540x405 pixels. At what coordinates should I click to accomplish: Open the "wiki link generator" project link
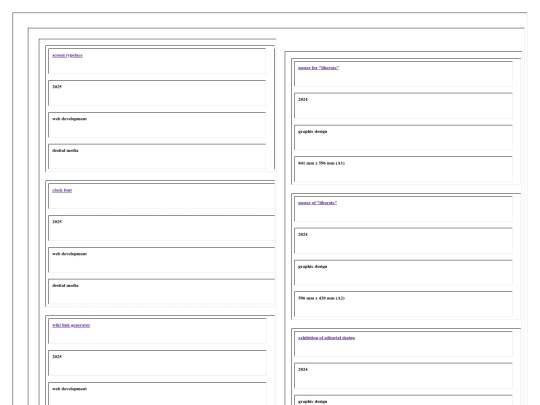(x=71, y=325)
